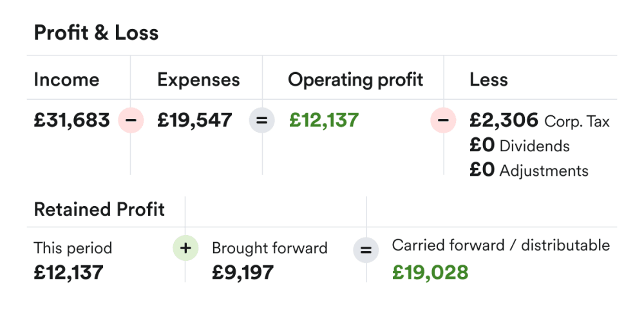Click the £2,306 Corp. Tax entry
The height and width of the screenshot is (322, 644).
539,120
